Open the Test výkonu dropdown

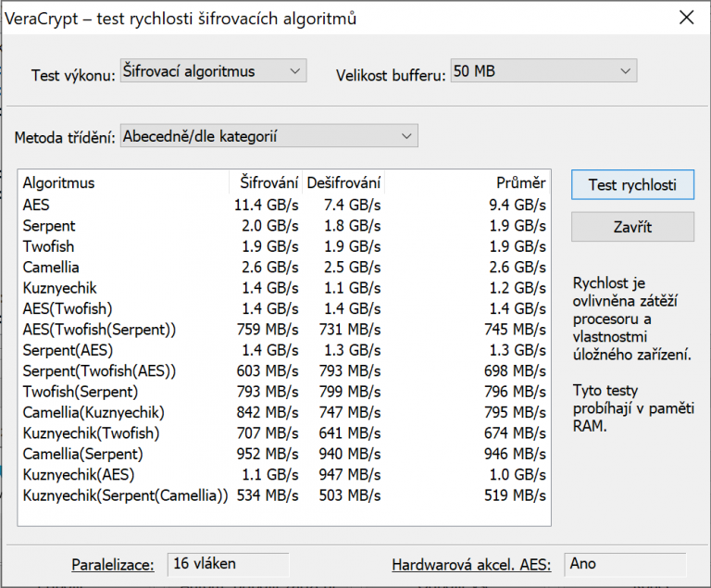212,71
